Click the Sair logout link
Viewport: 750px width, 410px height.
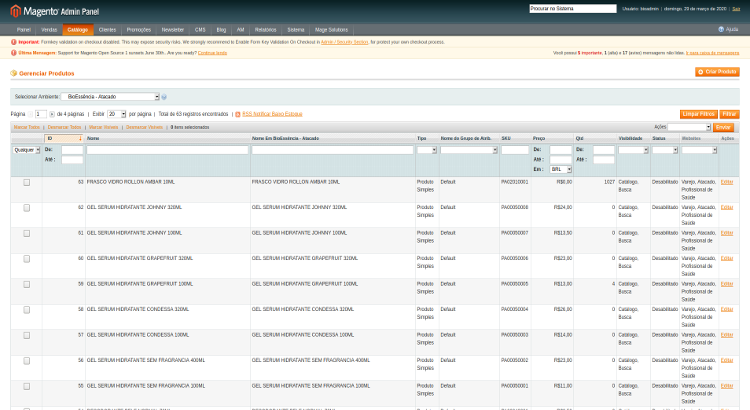tap(736, 9)
